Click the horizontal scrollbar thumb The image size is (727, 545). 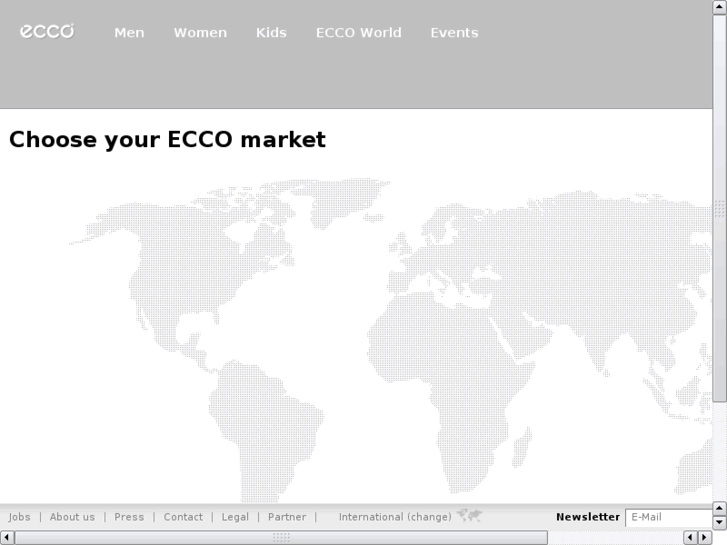pos(281,537)
